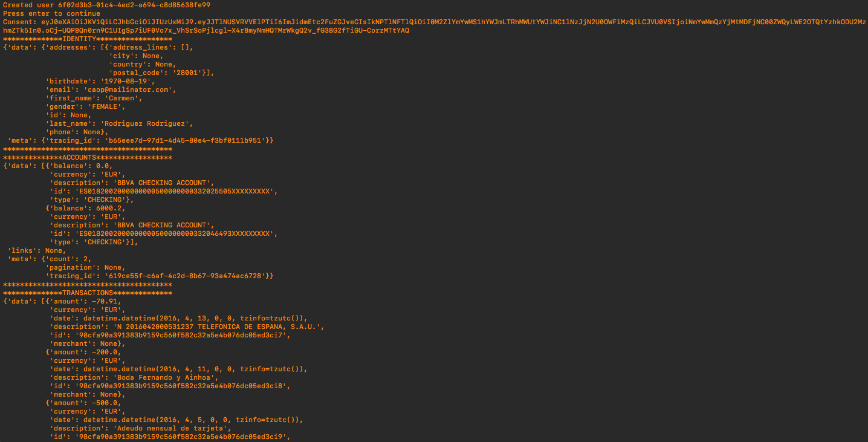Click the 'address_lines': [] text
868x442 pixels.
151,47
